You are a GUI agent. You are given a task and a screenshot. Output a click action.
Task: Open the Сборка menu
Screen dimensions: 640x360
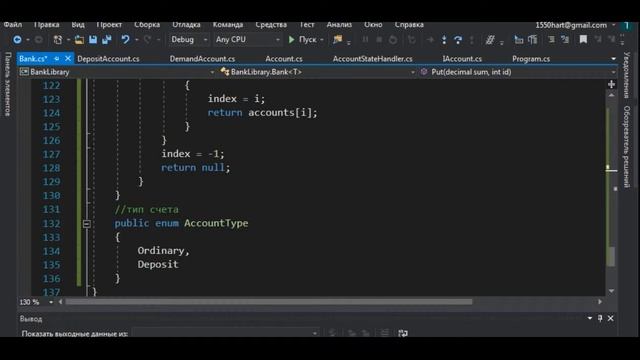(147, 25)
